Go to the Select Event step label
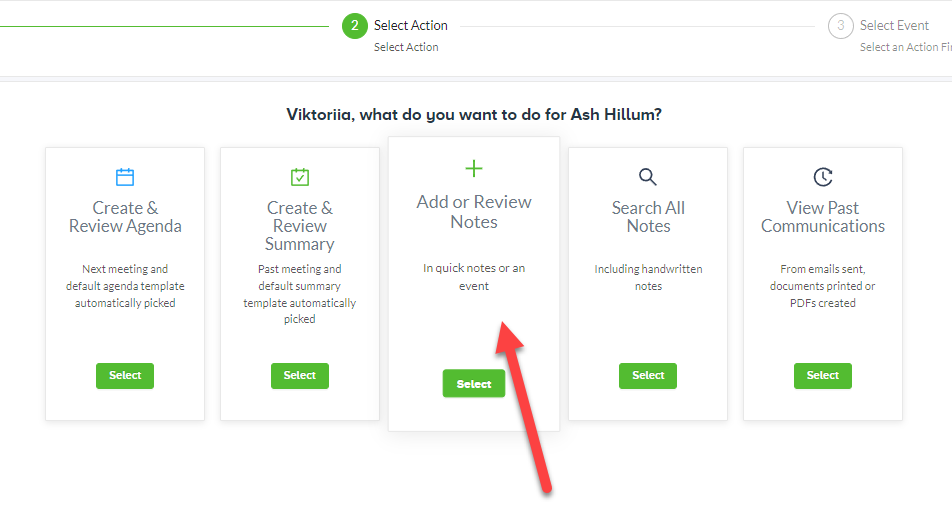 (894, 25)
